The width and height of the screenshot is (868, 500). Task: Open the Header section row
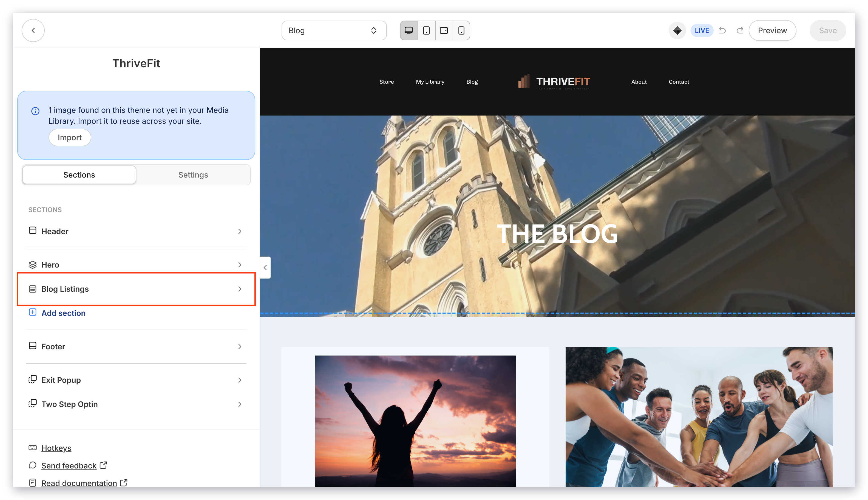click(136, 231)
